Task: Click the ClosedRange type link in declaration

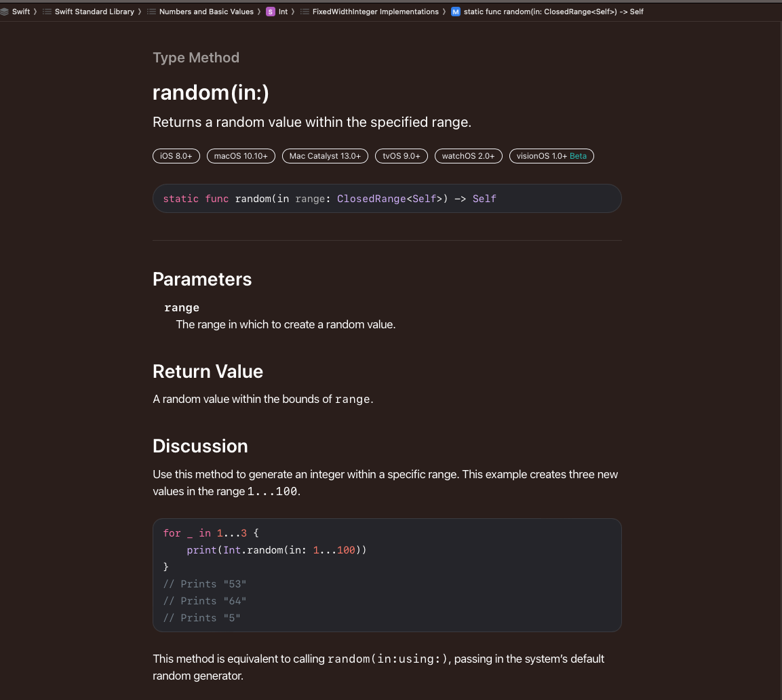Action: [371, 199]
